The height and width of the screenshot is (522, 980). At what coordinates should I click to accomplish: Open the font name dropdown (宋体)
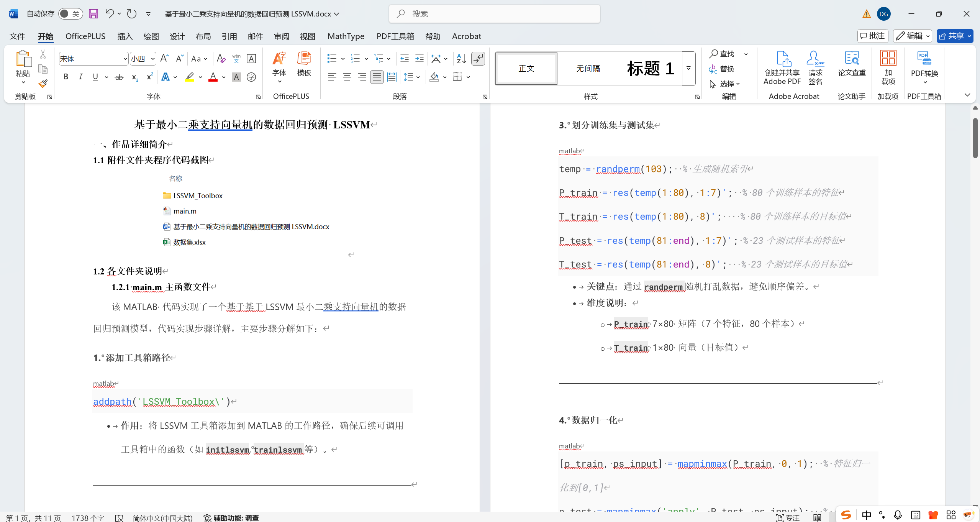coord(125,59)
